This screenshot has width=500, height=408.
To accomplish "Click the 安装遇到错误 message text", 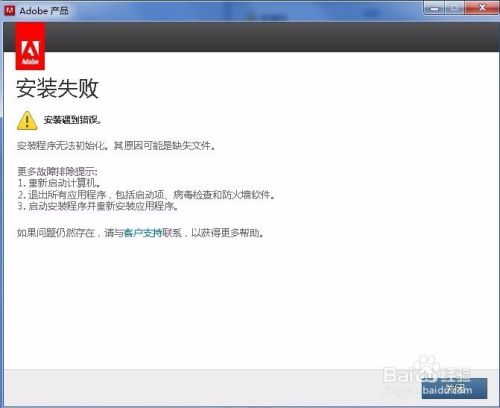I will click(72, 120).
